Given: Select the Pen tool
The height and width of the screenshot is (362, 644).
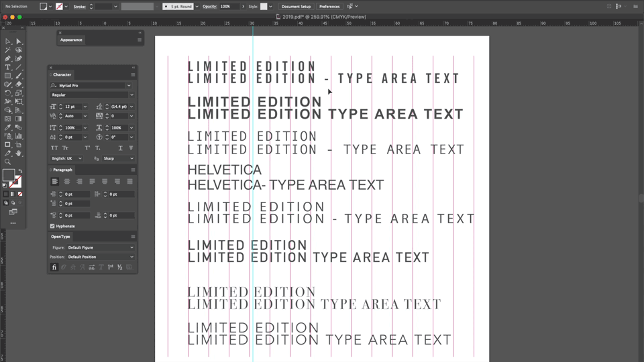Looking at the screenshot, I should coord(7,59).
